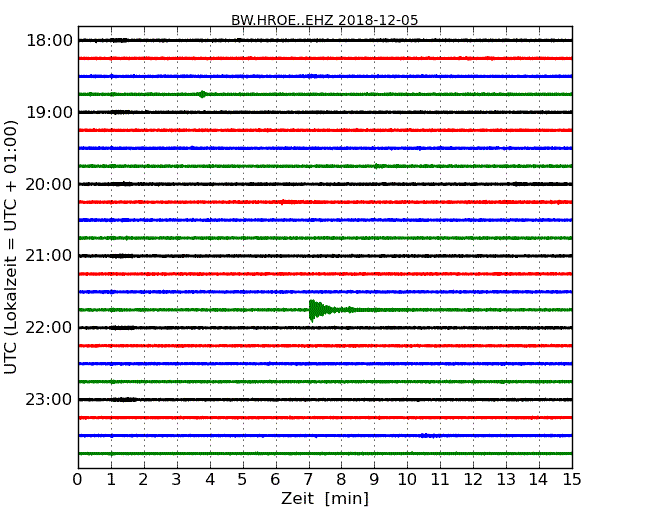
Task: Click the 19:00 time label
Action: tap(49, 112)
